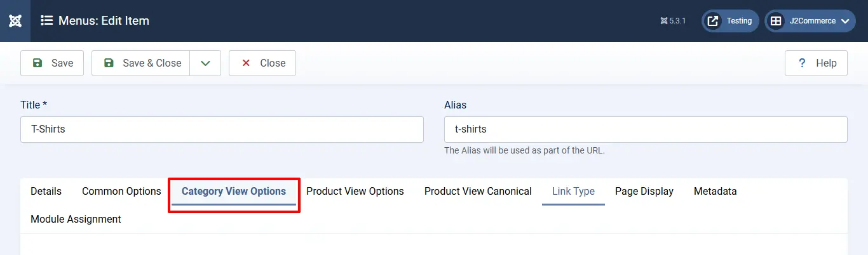The image size is (868, 255).
Task: Open the Common Options tab
Action: click(121, 192)
